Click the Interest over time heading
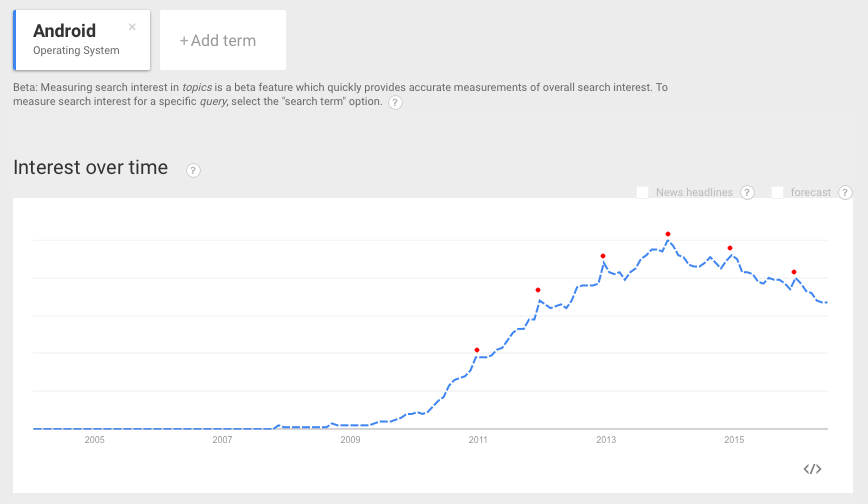The image size is (868, 504). click(x=91, y=168)
